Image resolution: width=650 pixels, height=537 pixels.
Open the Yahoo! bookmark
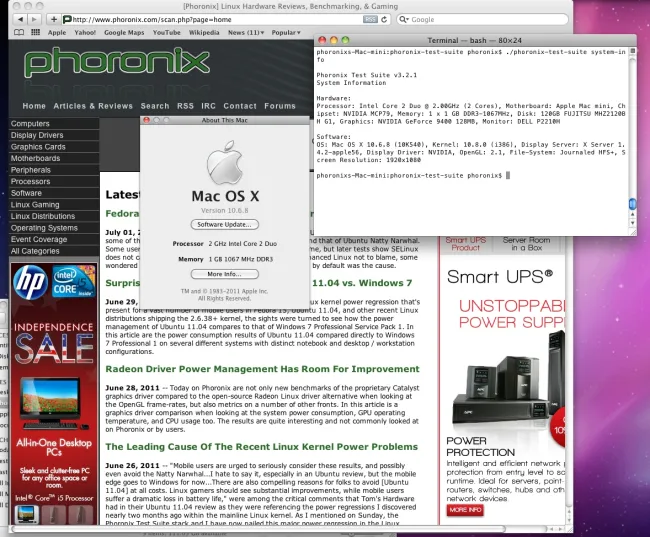click(85, 32)
